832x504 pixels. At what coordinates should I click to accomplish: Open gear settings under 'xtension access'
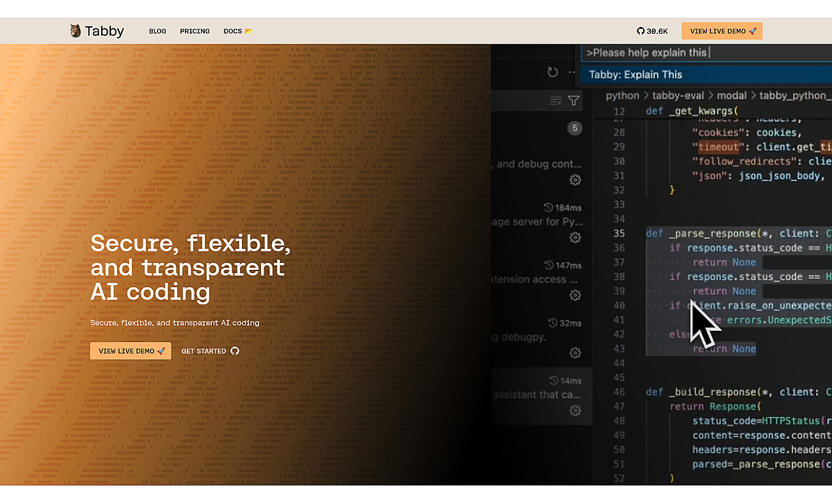point(575,295)
